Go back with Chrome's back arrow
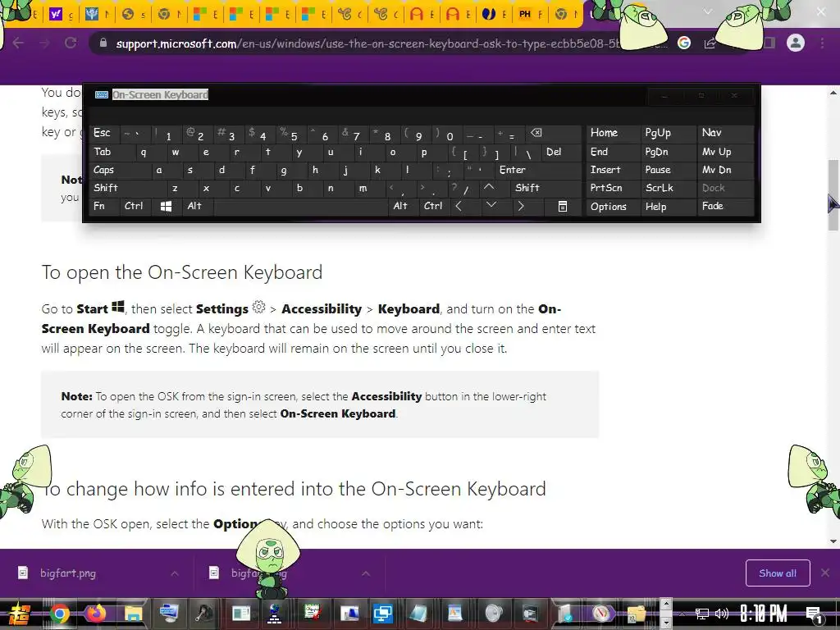Screen dimensions: 840x630 click(18, 43)
